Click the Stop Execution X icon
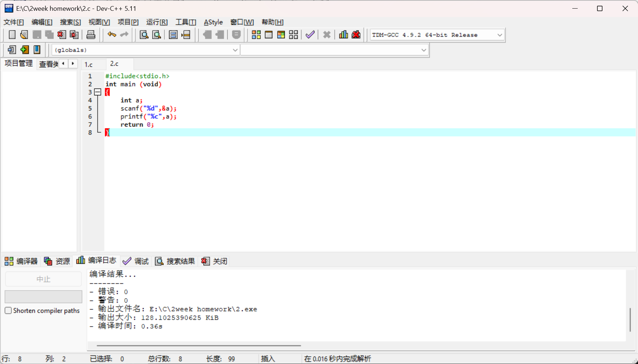The width and height of the screenshot is (638, 364). (327, 35)
